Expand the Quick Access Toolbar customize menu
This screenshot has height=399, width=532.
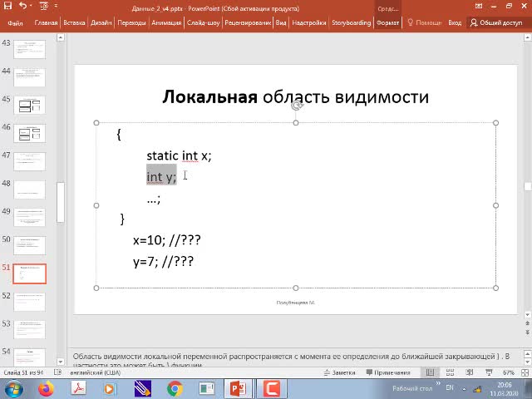(56, 6)
